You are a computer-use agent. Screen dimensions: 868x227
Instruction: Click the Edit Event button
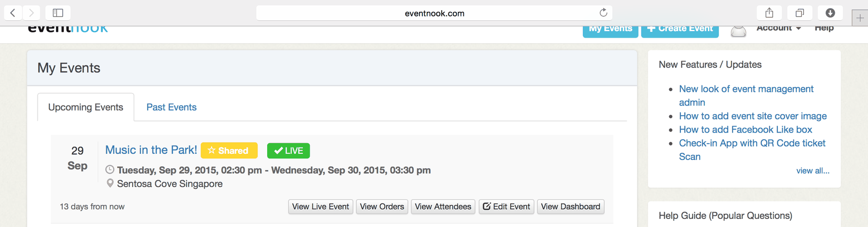coord(506,207)
